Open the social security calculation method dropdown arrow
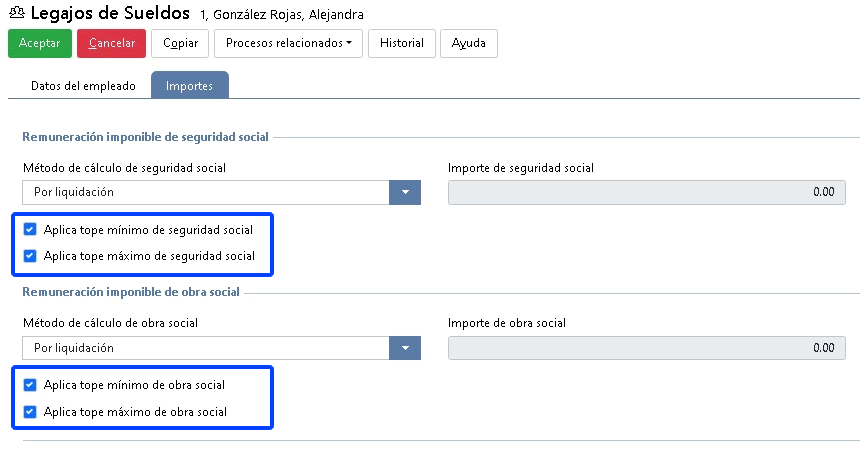The width and height of the screenshot is (860, 453). tap(405, 192)
